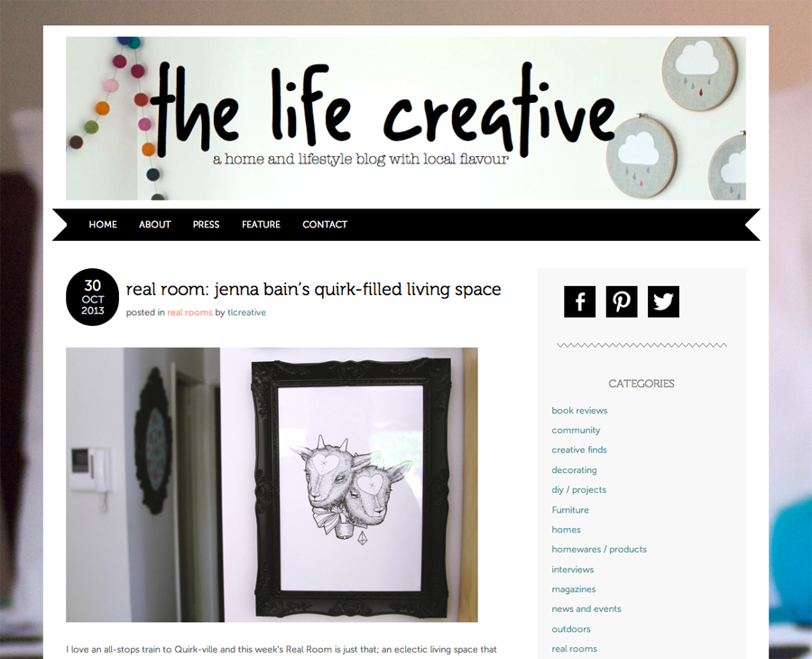The height and width of the screenshot is (659, 812).
Task: Select the diy / projects category
Action: pos(579,489)
